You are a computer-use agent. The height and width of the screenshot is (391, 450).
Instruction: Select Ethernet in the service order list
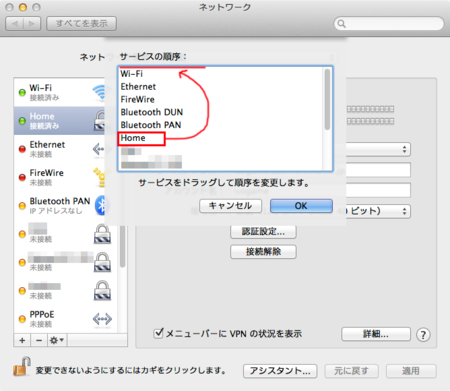[x=220, y=87]
